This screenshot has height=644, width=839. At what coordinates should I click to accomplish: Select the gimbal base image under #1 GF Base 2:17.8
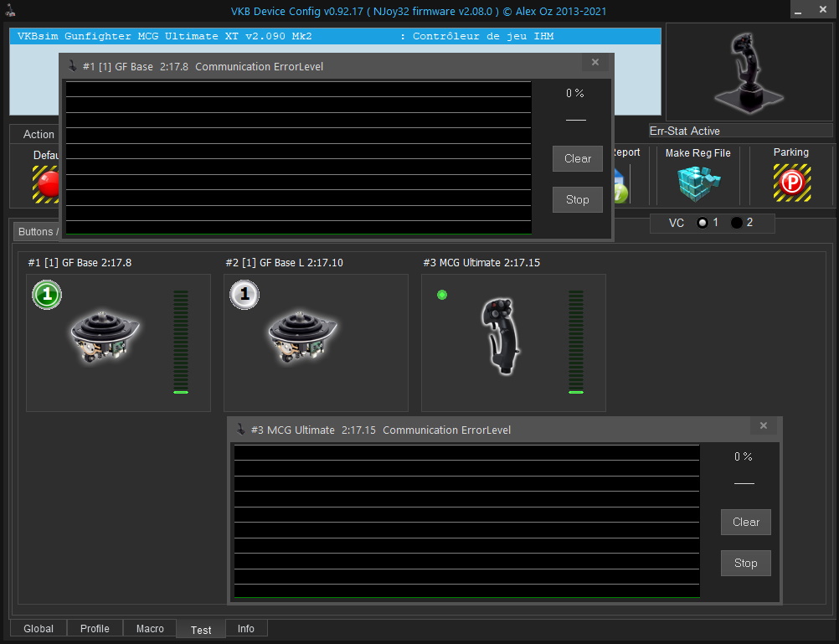coord(105,336)
